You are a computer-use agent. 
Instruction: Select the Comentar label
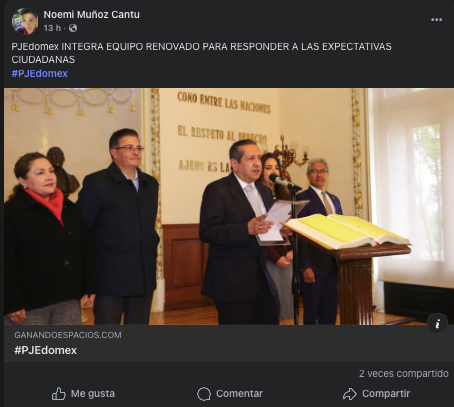[x=239, y=394]
